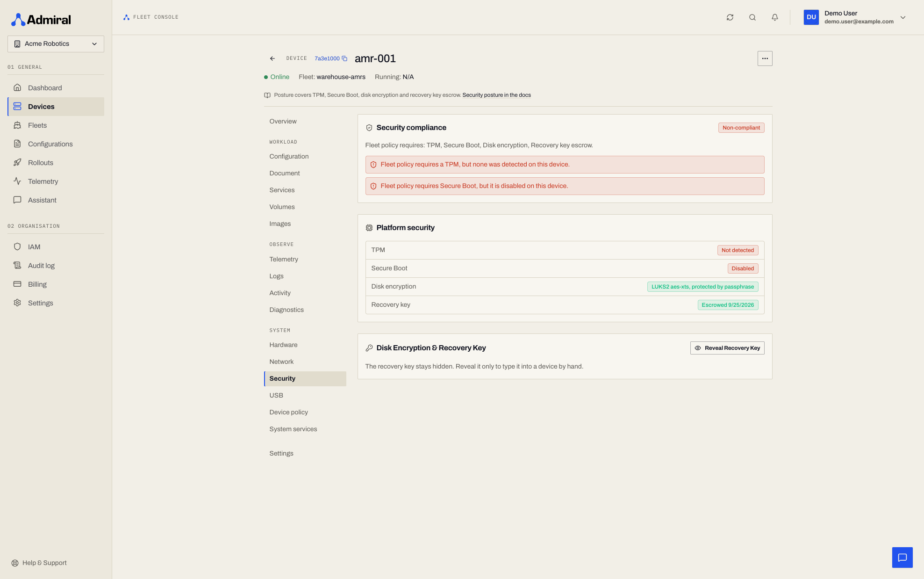Open sidebar Telemetry under General

(56, 181)
